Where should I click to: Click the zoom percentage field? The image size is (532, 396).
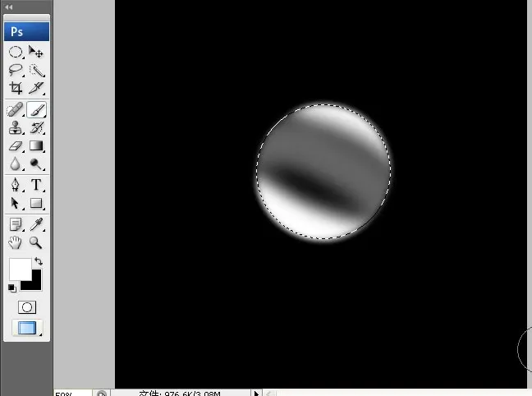tap(72, 394)
